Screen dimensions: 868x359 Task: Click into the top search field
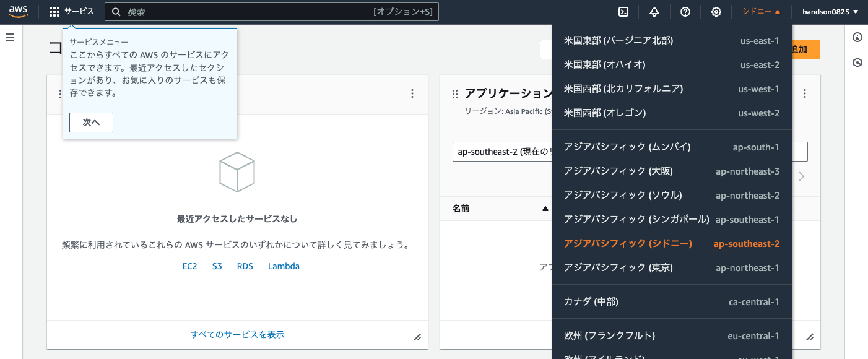point(272,12)
